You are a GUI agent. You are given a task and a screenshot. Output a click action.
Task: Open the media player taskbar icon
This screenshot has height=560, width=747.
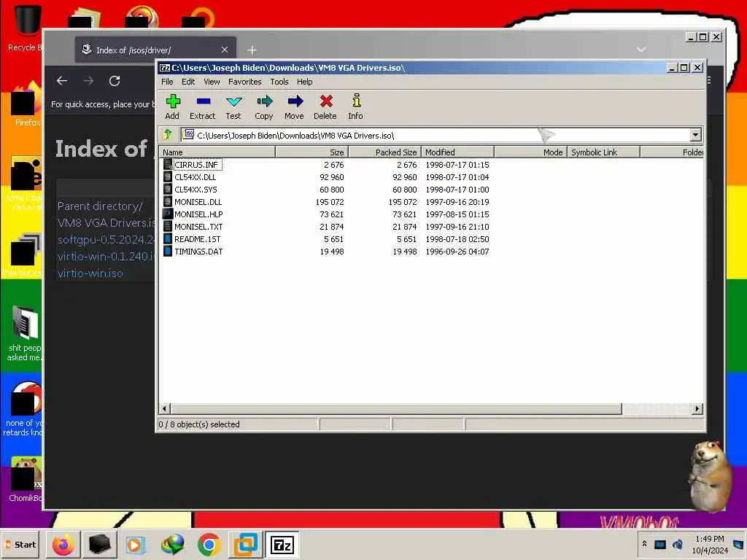point(135,545)
